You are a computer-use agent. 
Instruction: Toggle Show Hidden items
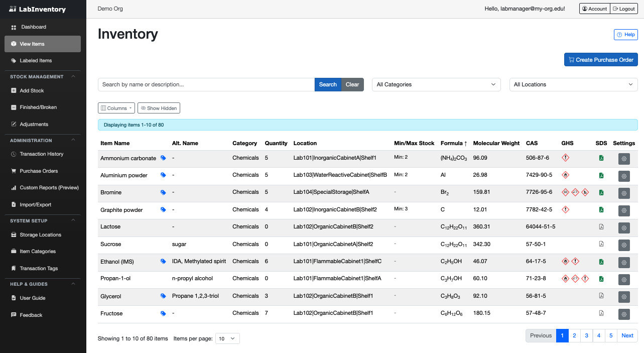159,108
